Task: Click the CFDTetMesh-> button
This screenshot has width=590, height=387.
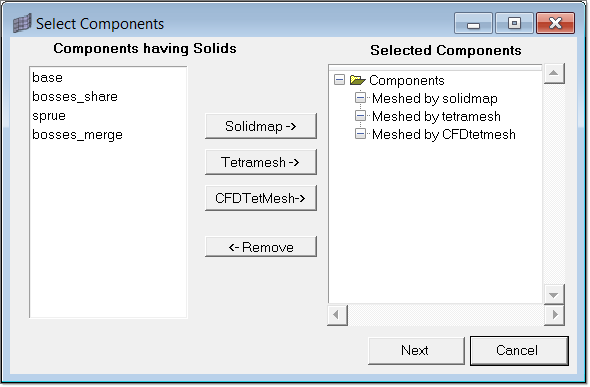Action: [261, 198]
